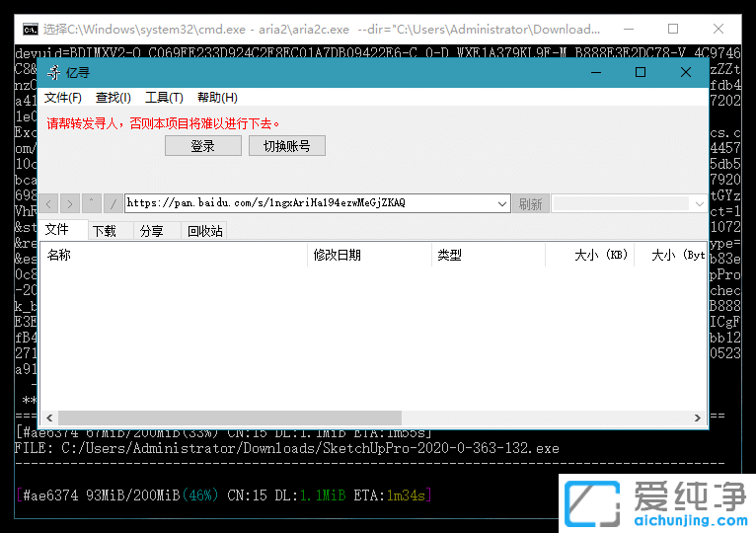Close the 亿寻 window
This screenshot has width=756, height=533.
pyautogui.click(x=686, y=73)
